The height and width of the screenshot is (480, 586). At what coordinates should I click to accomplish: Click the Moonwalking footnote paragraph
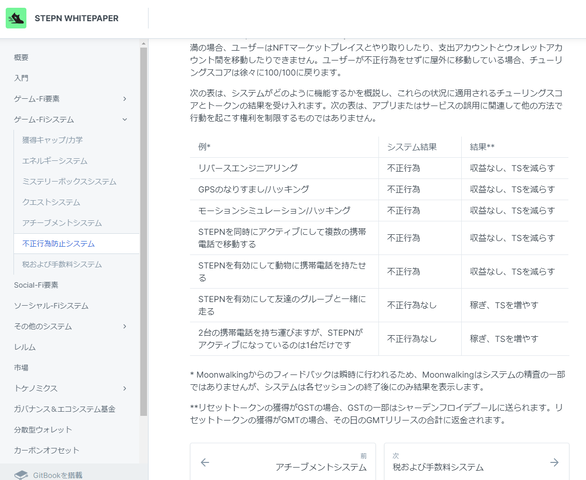point(377,381)
